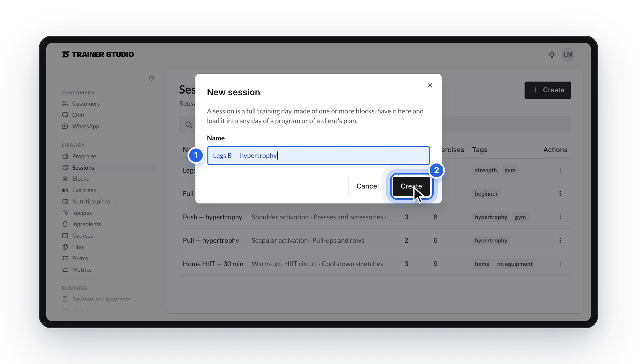Open Exercises library page

[x=84, y=190]
